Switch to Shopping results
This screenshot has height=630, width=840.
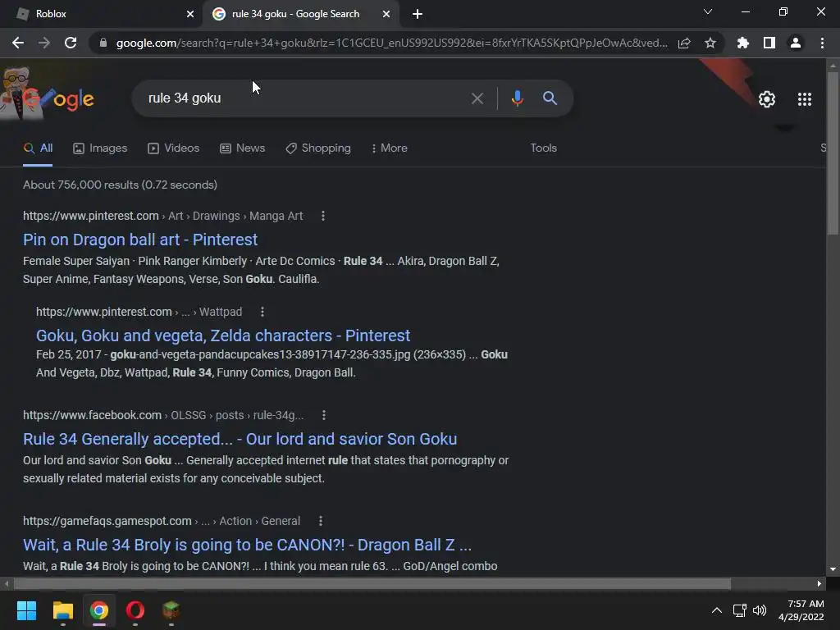[x=318, y=148]
